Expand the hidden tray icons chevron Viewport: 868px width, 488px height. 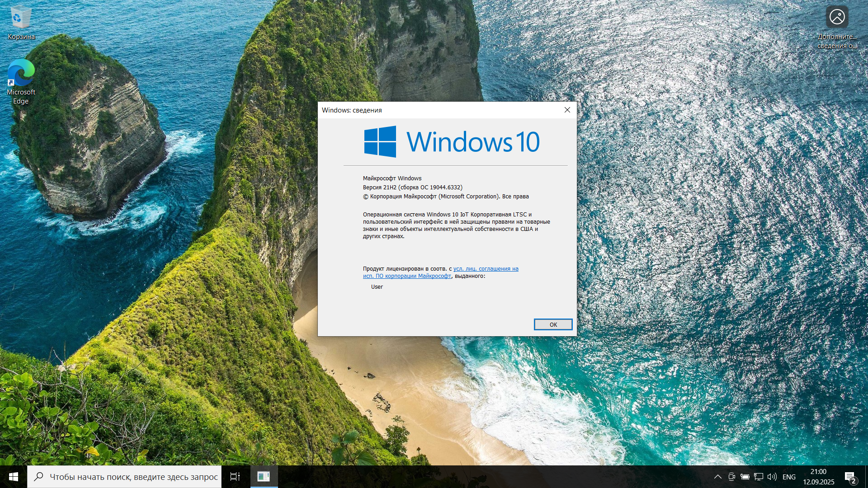(x=717, y=477)
